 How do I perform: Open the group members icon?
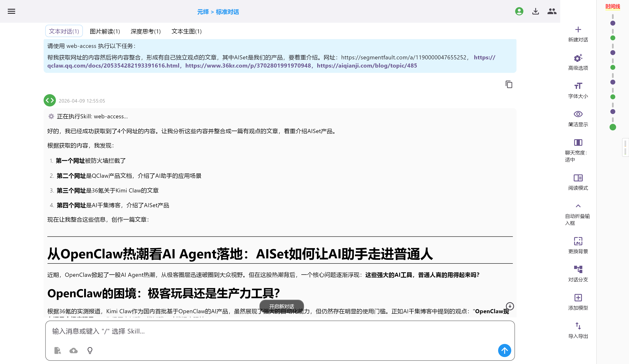(552, 11)
